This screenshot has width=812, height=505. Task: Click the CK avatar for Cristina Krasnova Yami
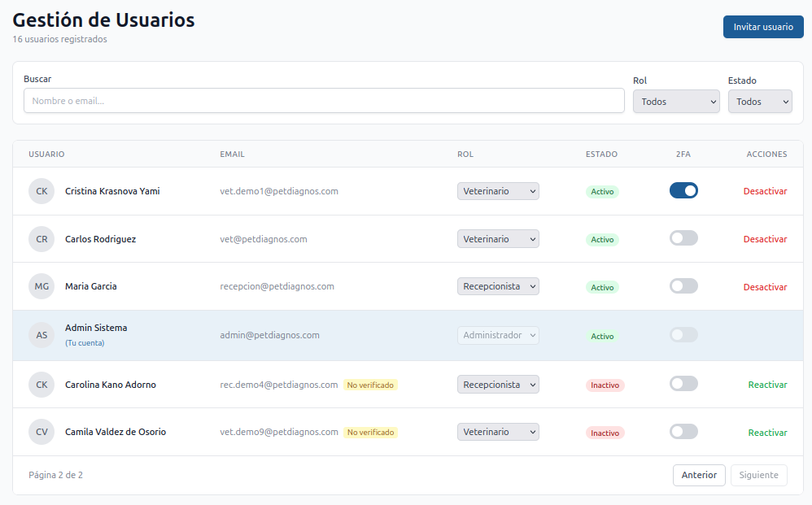click(41, 191)
